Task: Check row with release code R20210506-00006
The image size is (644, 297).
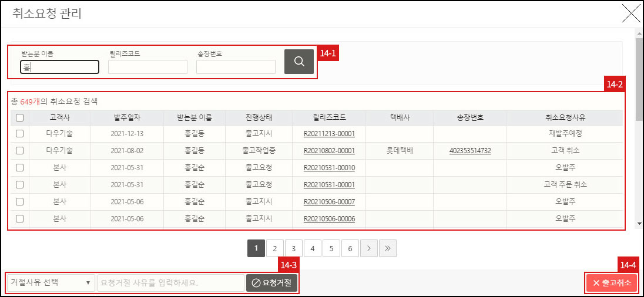Action: click(x=20, y=219)
